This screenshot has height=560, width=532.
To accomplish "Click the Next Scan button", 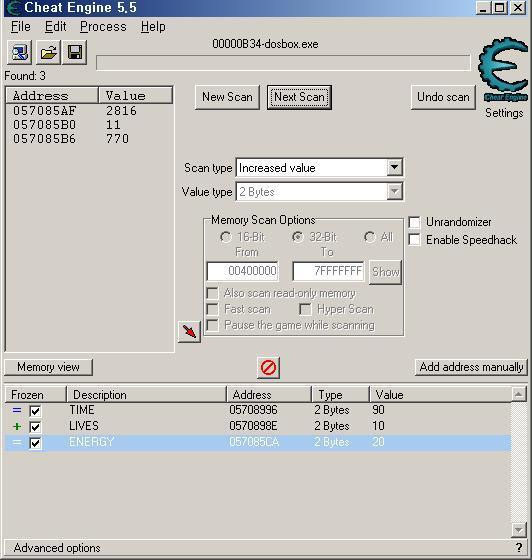I will point(299,97).
